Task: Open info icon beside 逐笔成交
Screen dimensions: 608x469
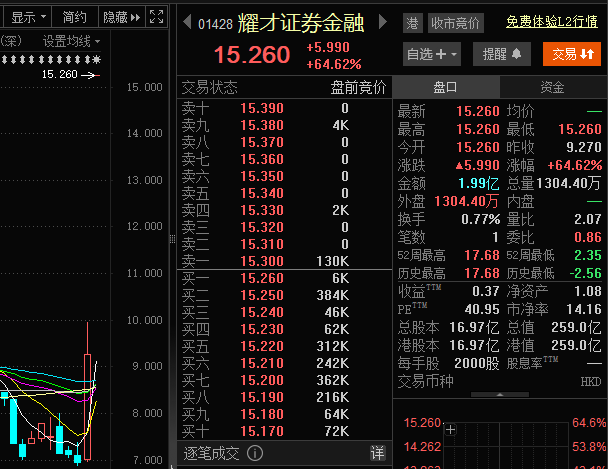Action: click(255, 453)
